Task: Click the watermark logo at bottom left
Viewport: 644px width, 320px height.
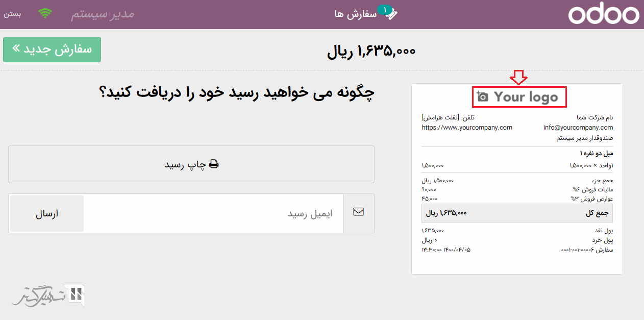Action: pos(48,296)
